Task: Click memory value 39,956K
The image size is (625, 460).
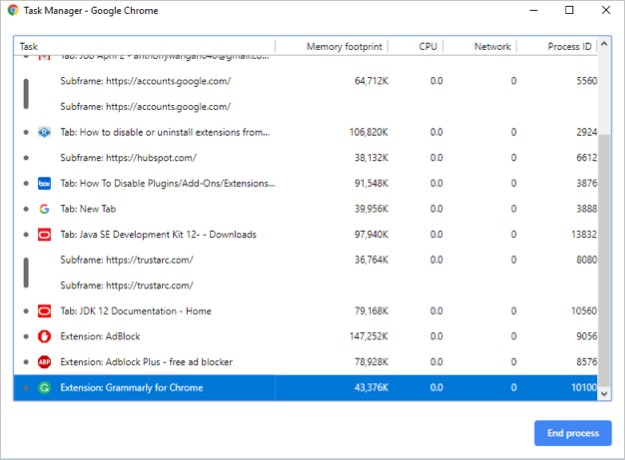Action: pyautogui.click(x=371, y=209)
